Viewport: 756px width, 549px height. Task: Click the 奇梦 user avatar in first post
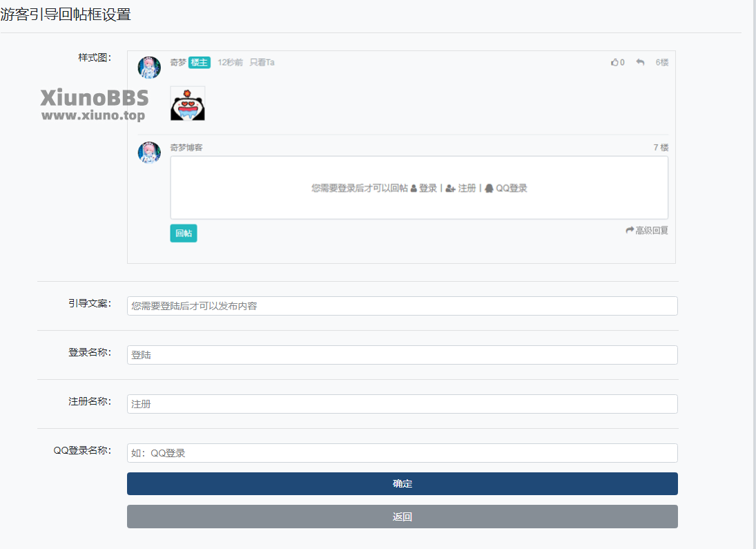tap(149, 67)
